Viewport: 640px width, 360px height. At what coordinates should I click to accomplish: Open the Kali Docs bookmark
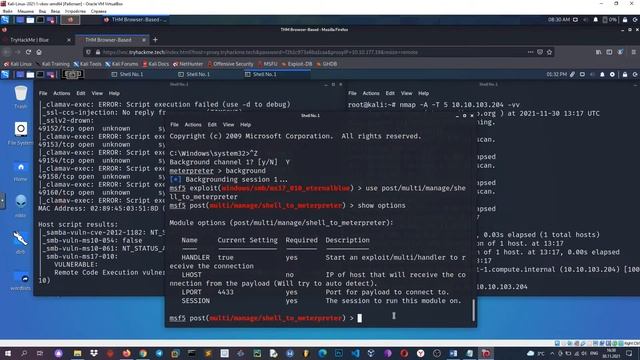coord(156,64)
